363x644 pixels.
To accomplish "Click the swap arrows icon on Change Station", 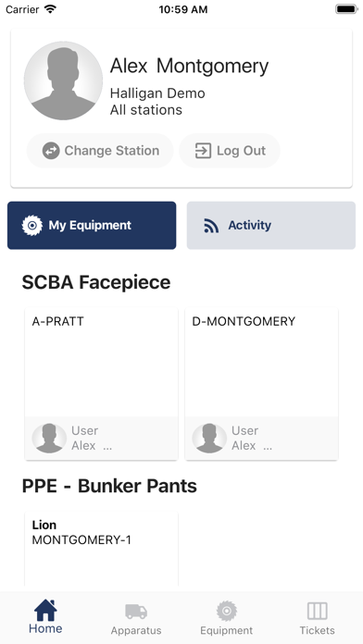I will click(51, 151).
